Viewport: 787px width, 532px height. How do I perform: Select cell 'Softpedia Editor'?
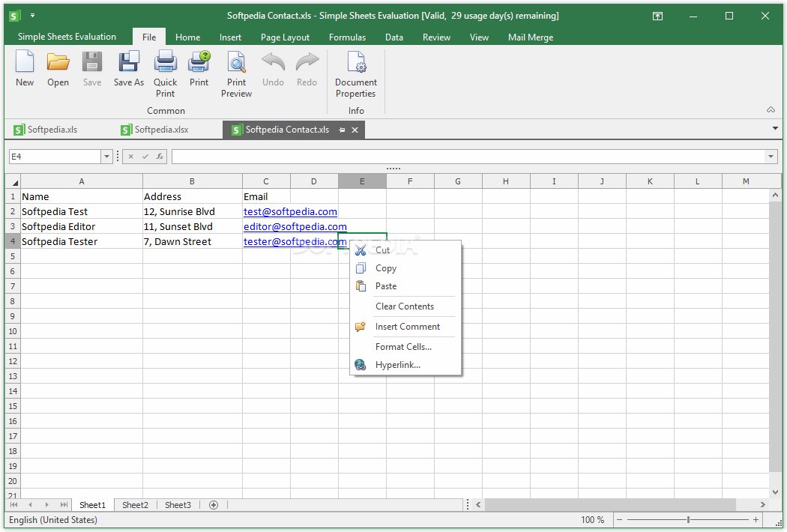click(x=81, y=227)
